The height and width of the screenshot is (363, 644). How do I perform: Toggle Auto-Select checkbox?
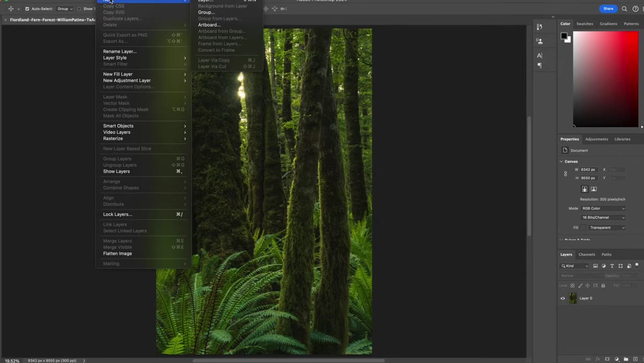[x=27, y=9]
